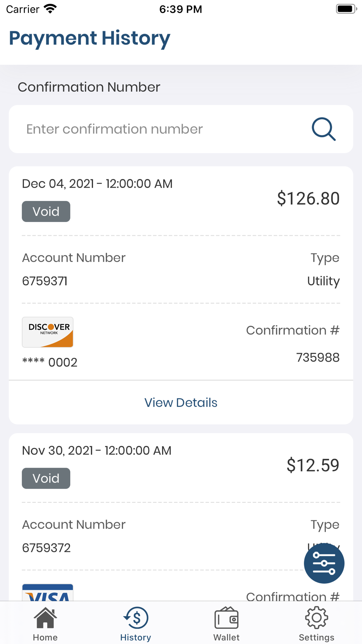The image size is (362, 644).
Task: Tap the Visa card logo
Action: (48, 593)
